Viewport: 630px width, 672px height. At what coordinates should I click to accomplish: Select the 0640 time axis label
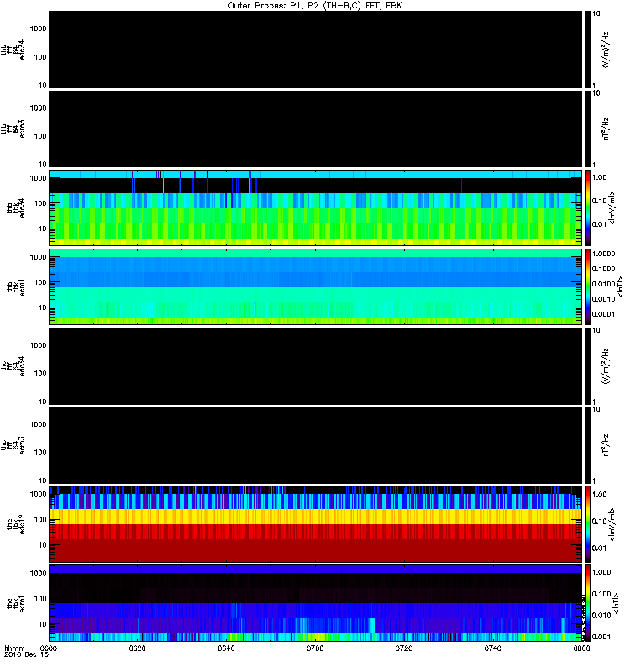(226, 648)
